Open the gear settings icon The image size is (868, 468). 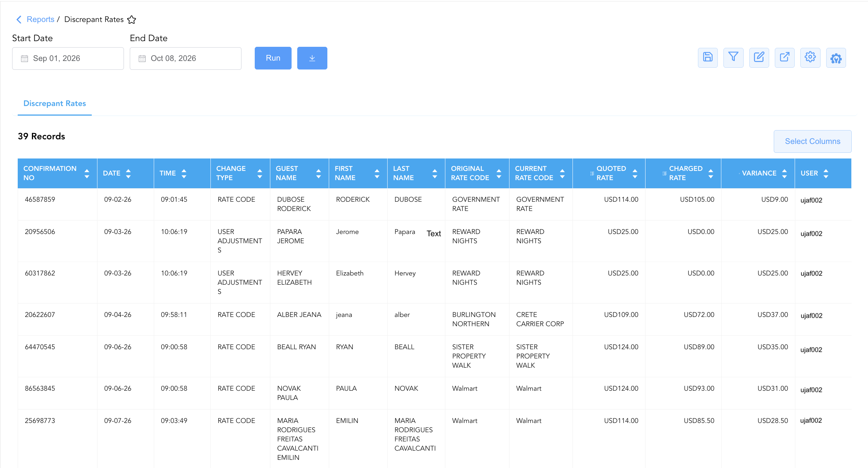(x=810, y=57)
